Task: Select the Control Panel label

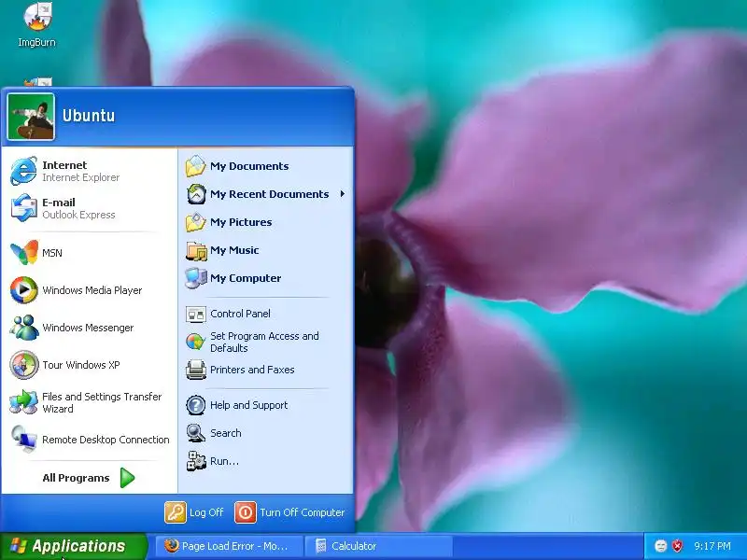Action: point(241,314)
